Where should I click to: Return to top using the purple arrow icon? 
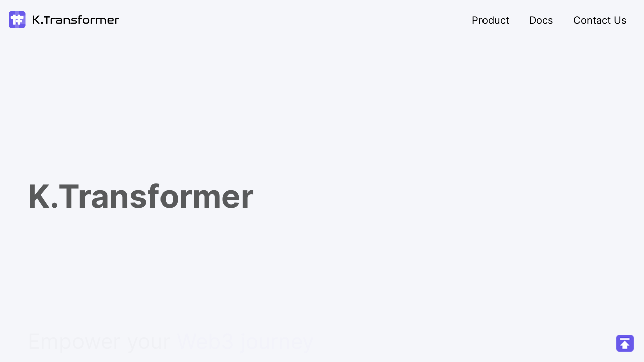tap(625, 343)
